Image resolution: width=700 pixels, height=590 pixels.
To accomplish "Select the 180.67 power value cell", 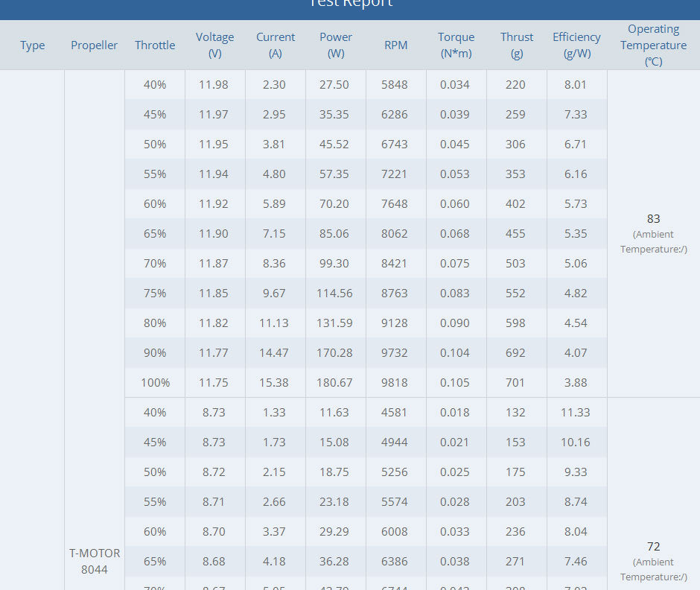I will (x=334, y=383).
